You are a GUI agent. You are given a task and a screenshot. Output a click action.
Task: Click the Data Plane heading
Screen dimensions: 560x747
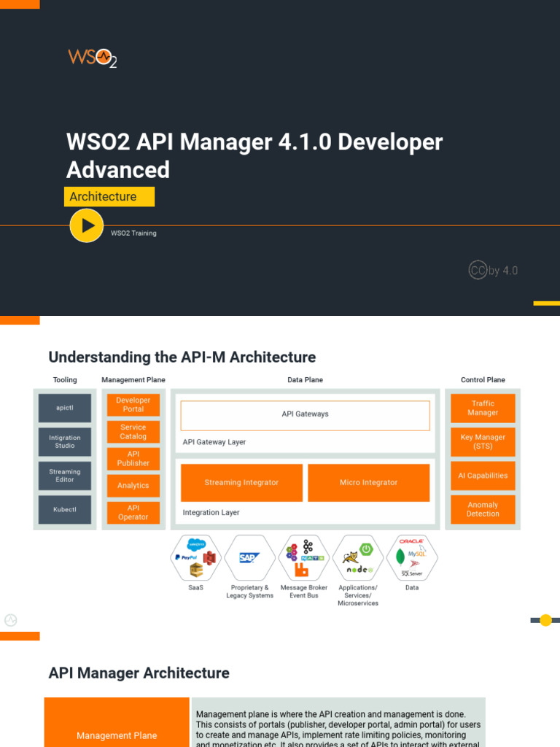tap(306, 379)
